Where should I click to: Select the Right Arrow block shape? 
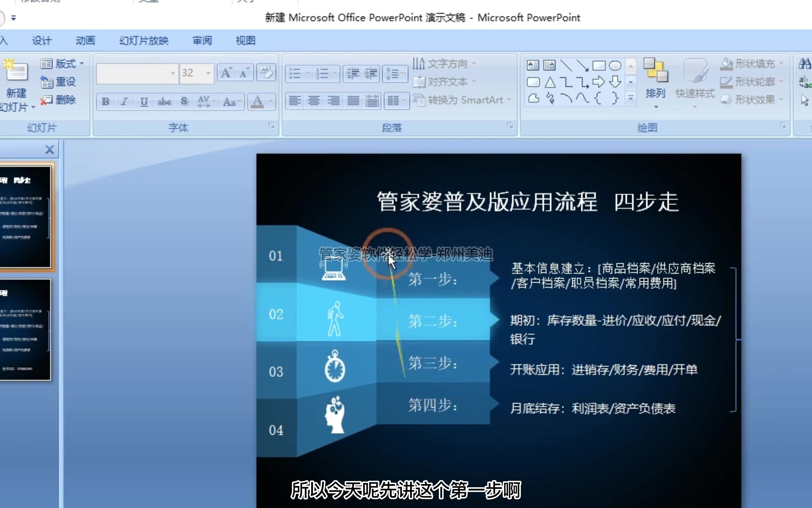[598, 82]
